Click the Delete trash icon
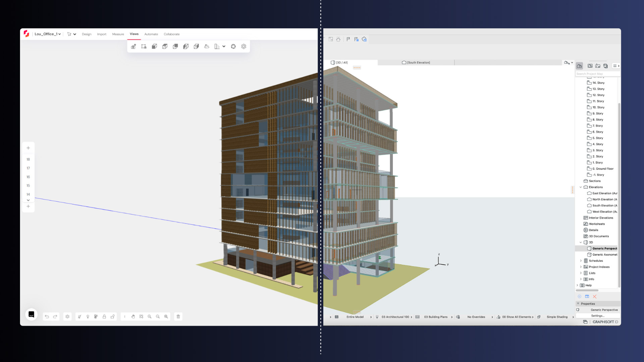The height and width of the screenshot is (362, 644). (x=178, y=316)
